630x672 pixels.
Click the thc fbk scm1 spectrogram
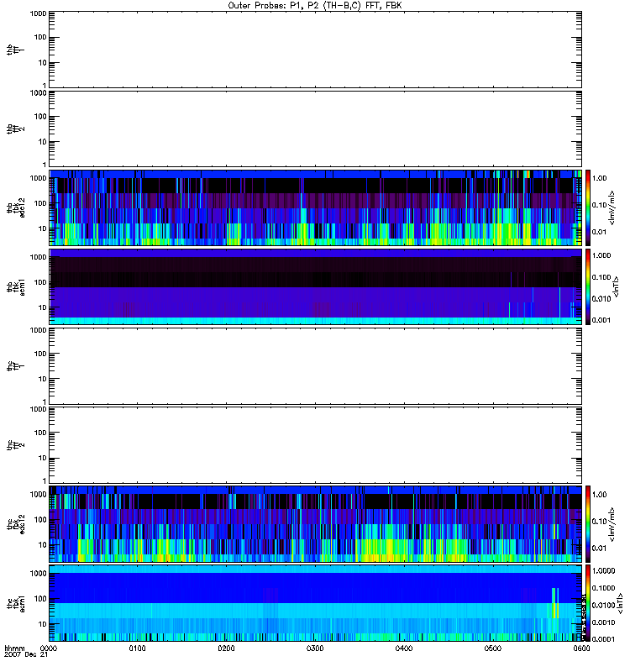(315, 603)
